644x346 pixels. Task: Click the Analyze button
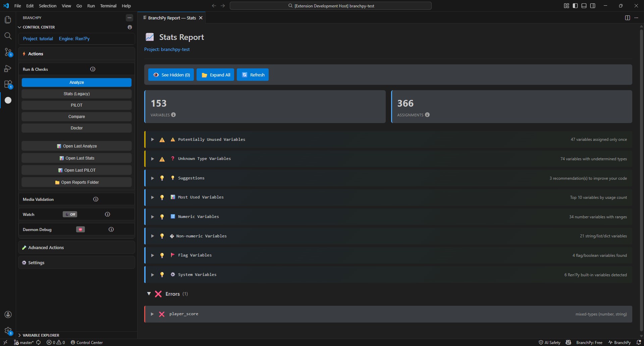(76, 82)
